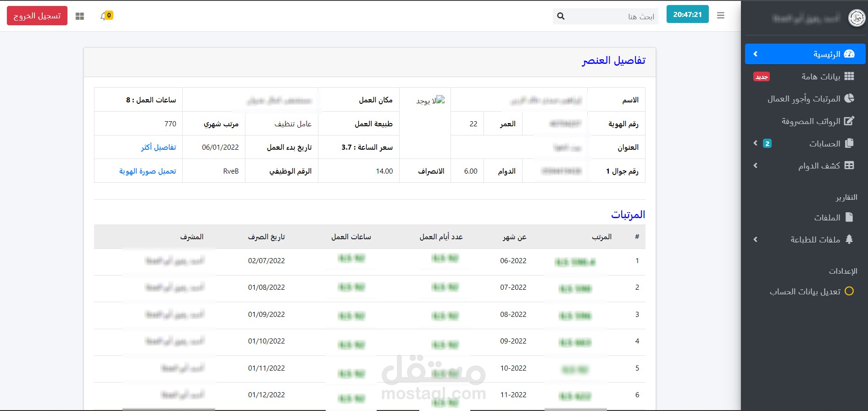Click the month cell "06-2022"
Image resolution: width=868 pixels, height=411 pixels.
point(513,260)
